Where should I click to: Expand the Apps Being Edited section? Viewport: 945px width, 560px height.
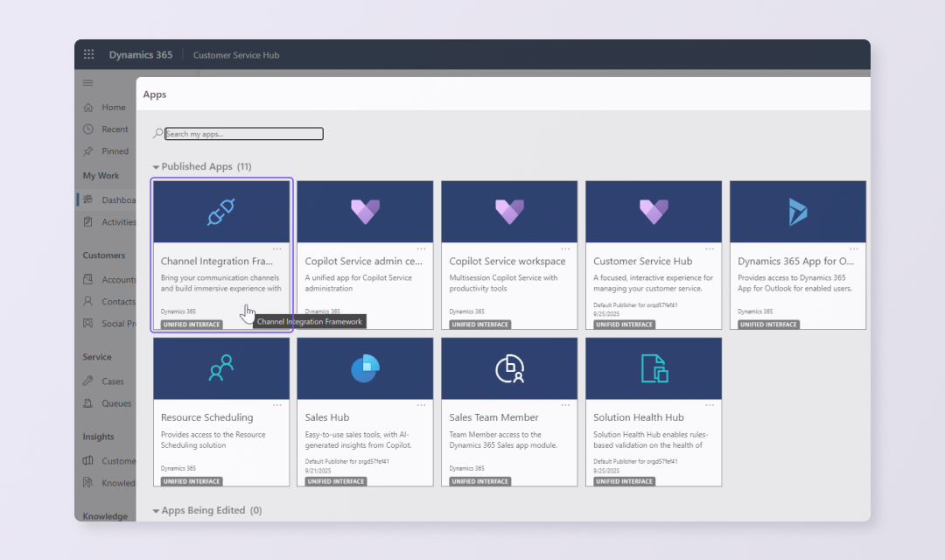tap(157, 511)
